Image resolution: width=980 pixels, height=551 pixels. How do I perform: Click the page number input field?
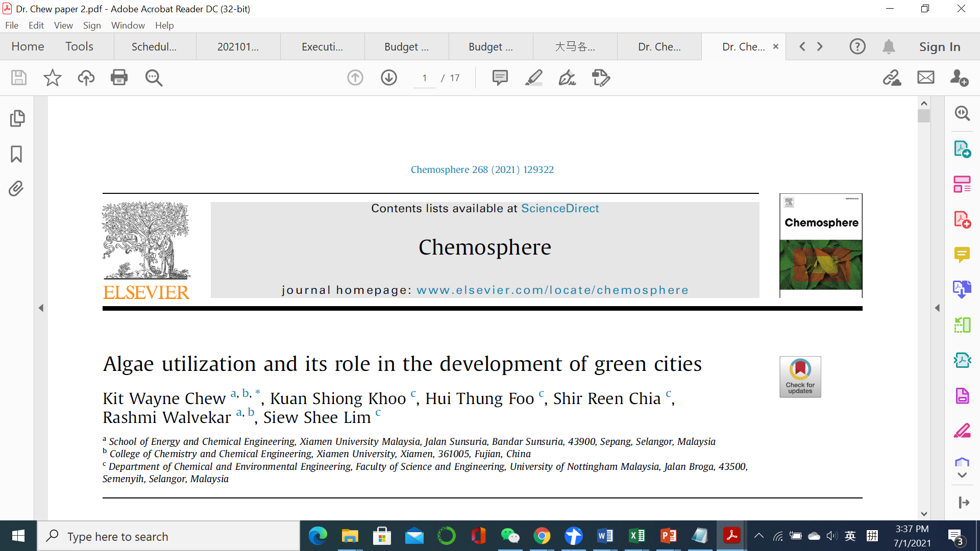pyautogui.click(x=424, y=78)
